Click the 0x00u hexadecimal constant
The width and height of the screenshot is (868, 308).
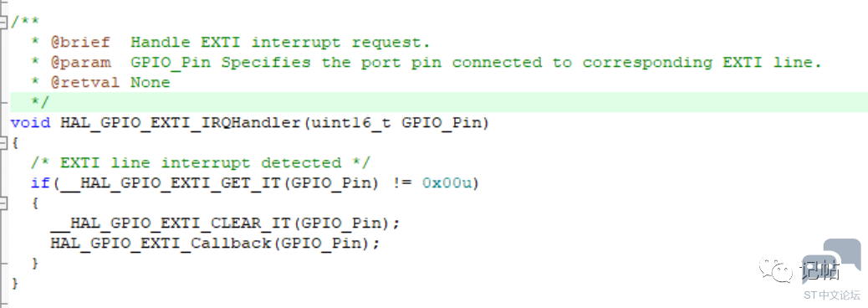coord(447,182)
